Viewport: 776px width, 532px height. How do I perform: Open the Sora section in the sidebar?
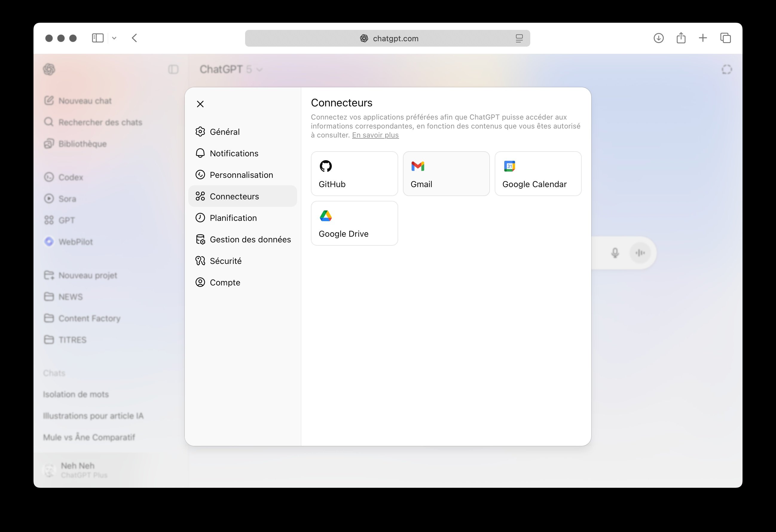tap(65, 198)
